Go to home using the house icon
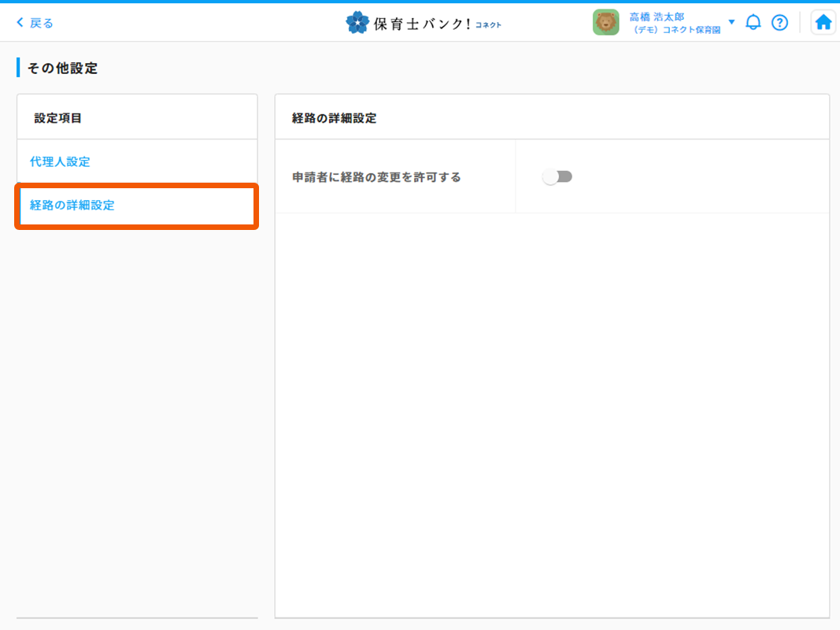 823,23
